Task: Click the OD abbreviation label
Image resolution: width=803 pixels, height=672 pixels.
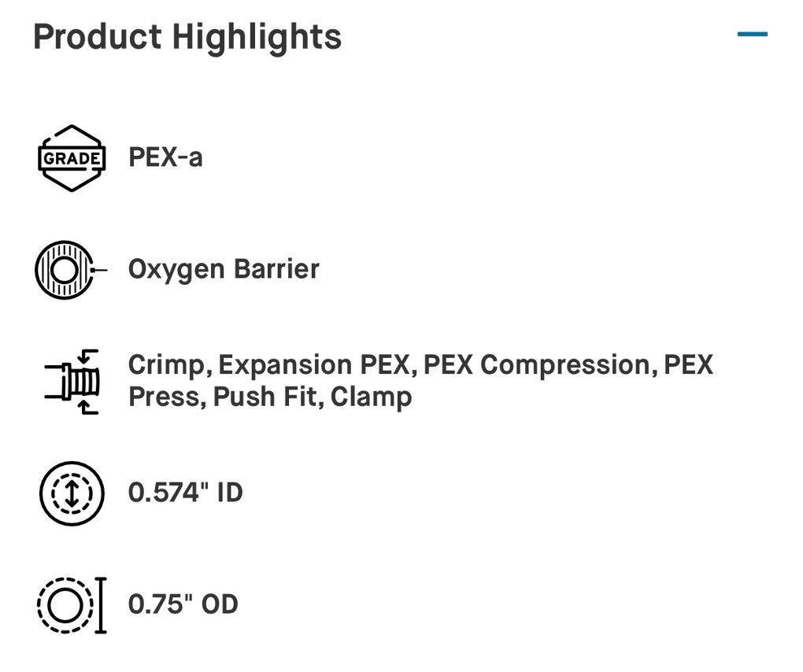Action: click(x=220, y=605)
